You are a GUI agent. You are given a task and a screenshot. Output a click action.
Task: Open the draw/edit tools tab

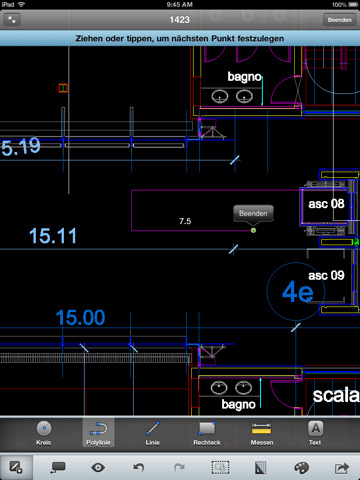tap(16, 467)
